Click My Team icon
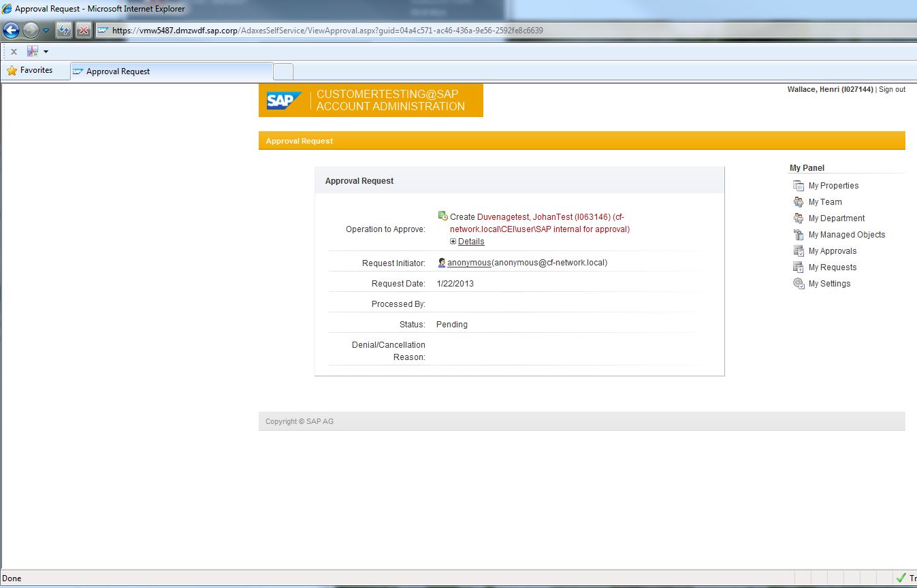917x588 pixels. click(799, 202)
